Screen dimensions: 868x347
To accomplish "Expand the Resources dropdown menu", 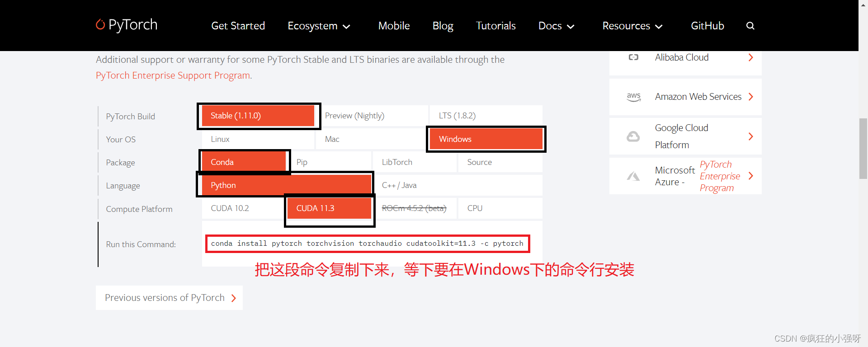I will (x=632, y=26).
